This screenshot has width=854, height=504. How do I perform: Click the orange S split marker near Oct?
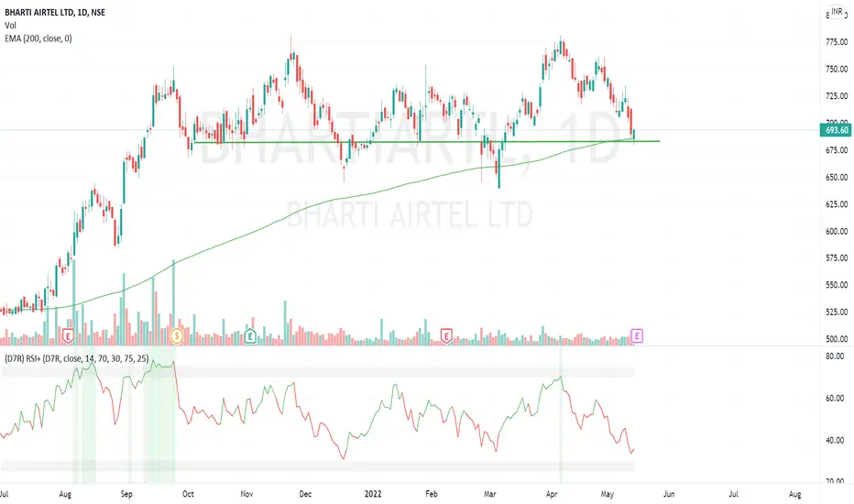click(177, 336)
